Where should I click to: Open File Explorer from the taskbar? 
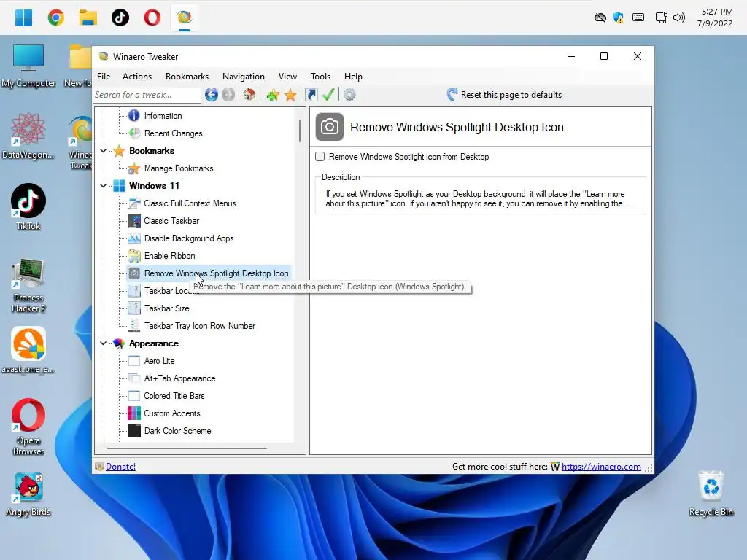(88, 17)
